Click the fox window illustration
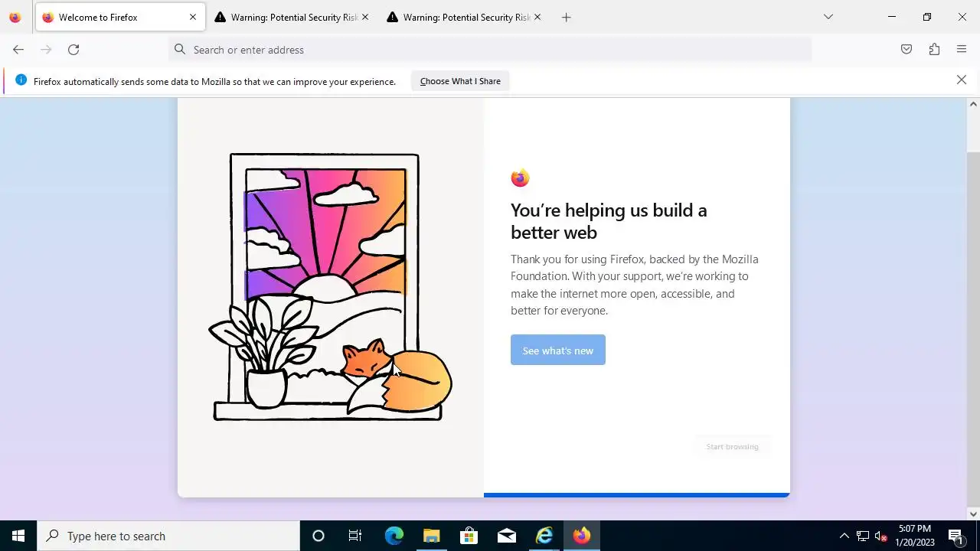This screenshot has width=980, height=551. pyautogui.click(x=331, y=288)
